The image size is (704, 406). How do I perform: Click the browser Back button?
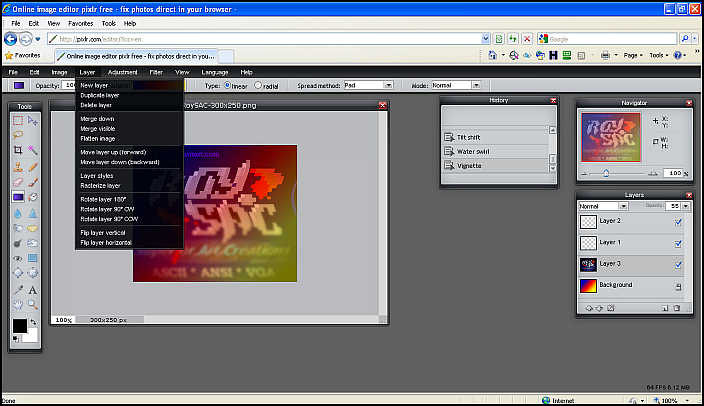[x=10, y=39]
